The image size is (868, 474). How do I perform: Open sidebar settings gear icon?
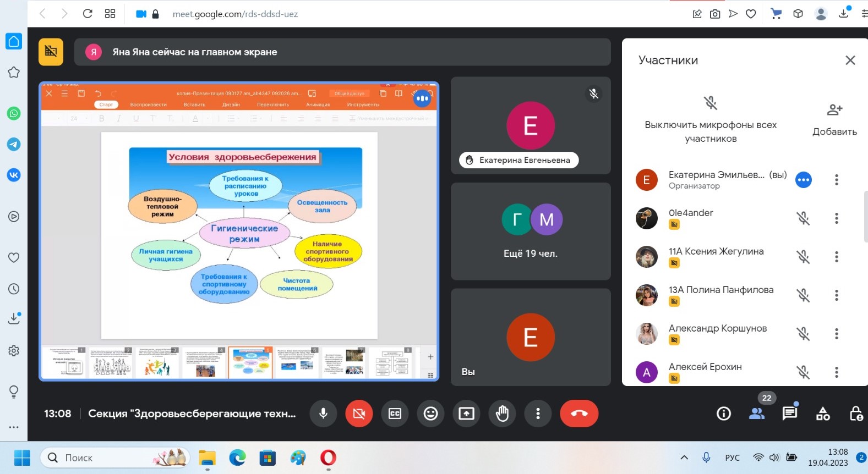[14, 350]
